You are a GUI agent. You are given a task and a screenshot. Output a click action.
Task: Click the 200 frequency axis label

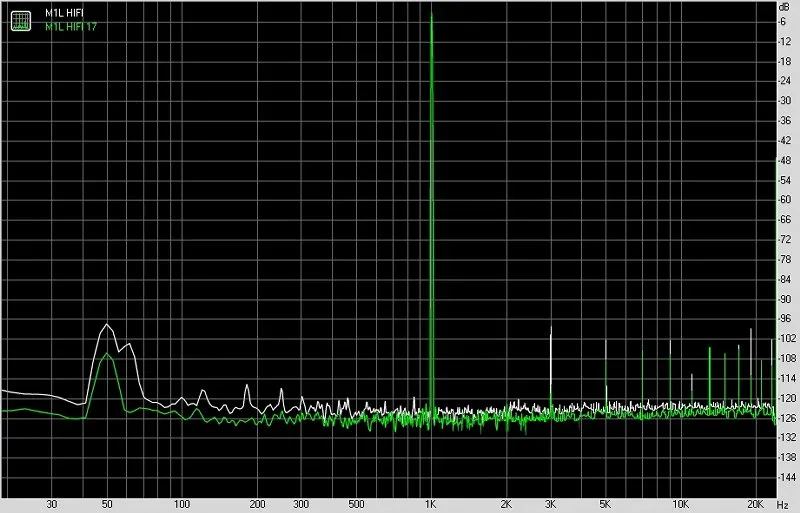[257, 504]
